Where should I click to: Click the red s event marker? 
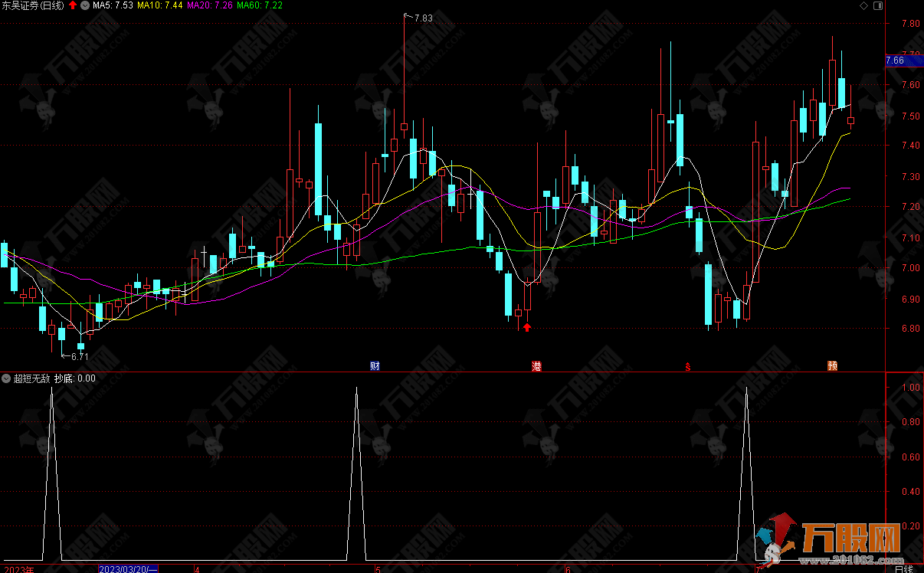click(688, 366)
